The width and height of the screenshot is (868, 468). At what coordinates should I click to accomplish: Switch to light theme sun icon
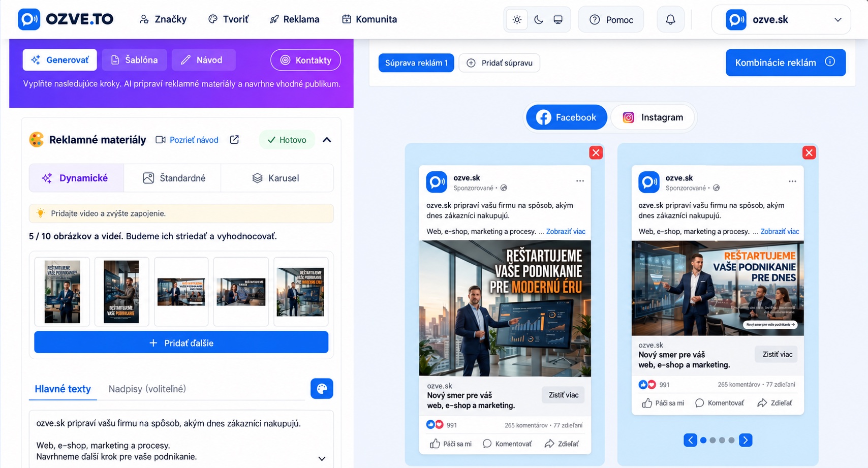point(517,20)
